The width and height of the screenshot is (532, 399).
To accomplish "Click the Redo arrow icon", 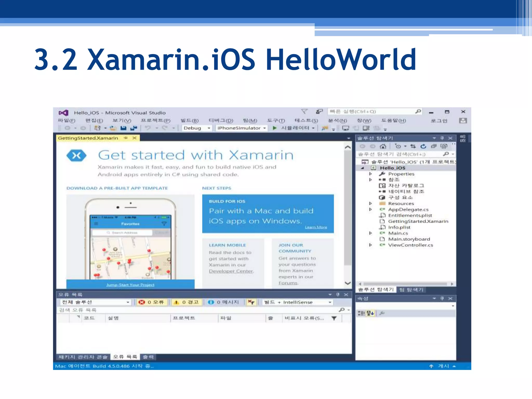I will 165,128.
